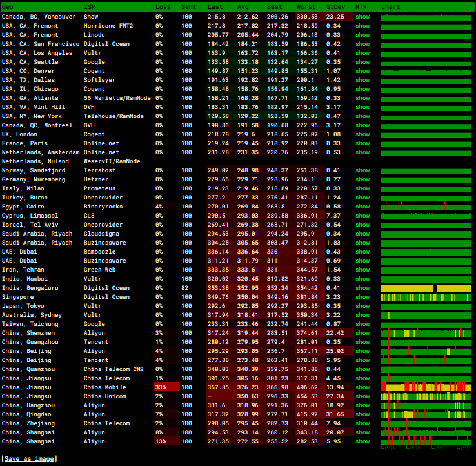Open the MTR show link for USA, CA, Fremont Linode
476x466 pixels.
pyautogui.click(x=362, y=35)
